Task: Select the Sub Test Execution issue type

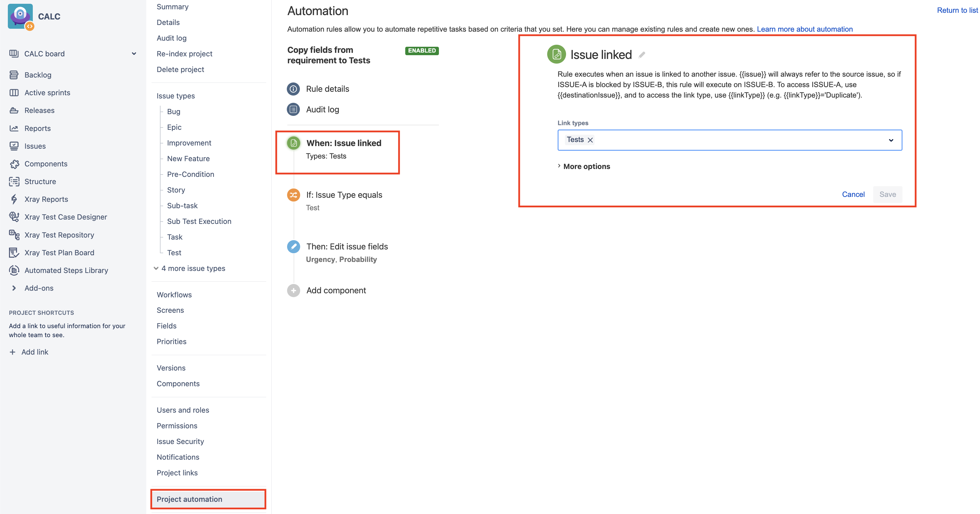Action: [199, 222]
